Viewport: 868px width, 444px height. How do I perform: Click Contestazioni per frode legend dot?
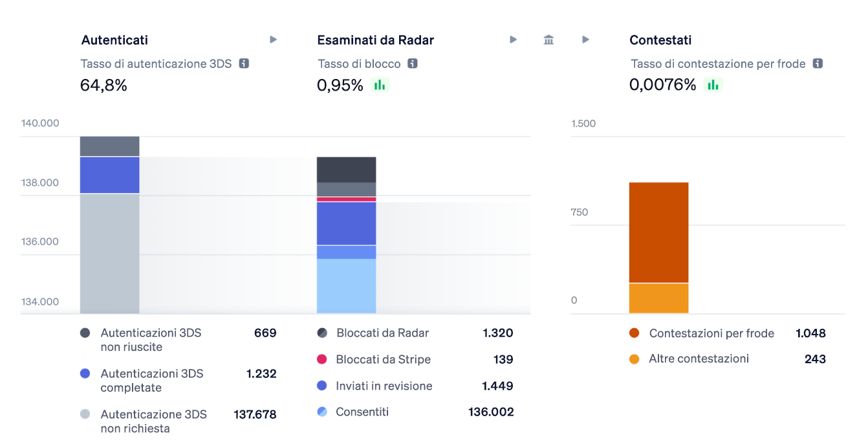635,333
